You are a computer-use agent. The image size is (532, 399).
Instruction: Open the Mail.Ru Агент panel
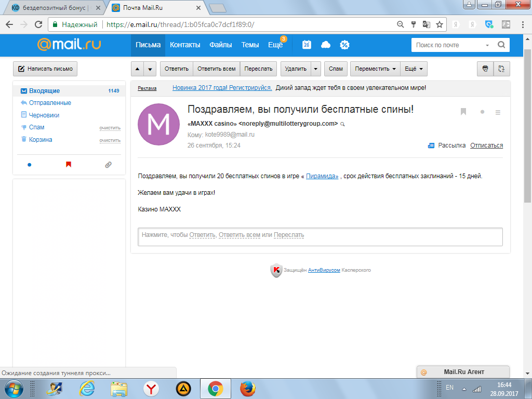[x=463, y=372]
